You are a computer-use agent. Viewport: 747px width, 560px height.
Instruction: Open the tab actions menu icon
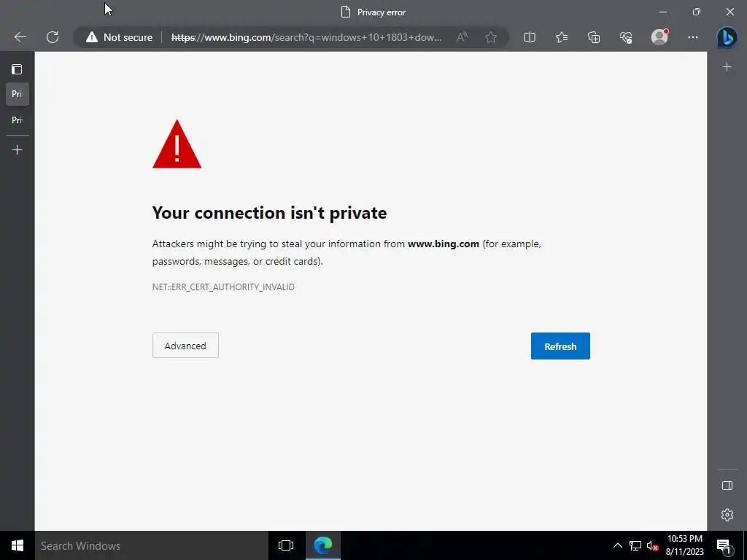coord(18,69)
